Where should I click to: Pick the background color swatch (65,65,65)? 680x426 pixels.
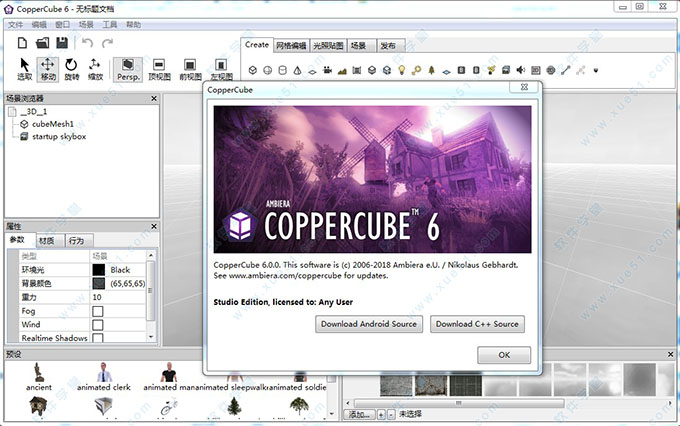98,284
